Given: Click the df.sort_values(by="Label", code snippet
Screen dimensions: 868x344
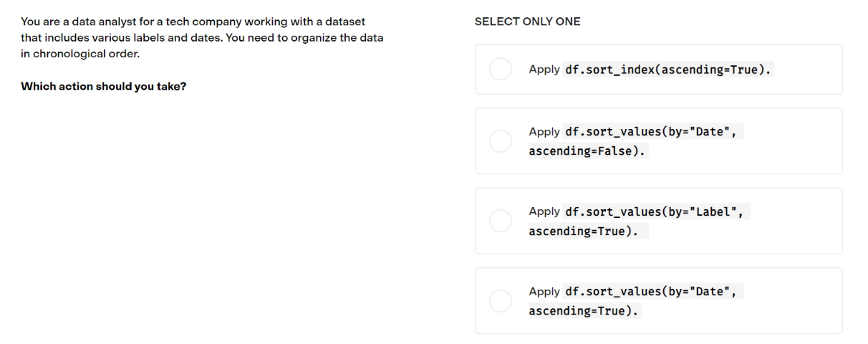Looking at the screenshot, I should (657, 212).
